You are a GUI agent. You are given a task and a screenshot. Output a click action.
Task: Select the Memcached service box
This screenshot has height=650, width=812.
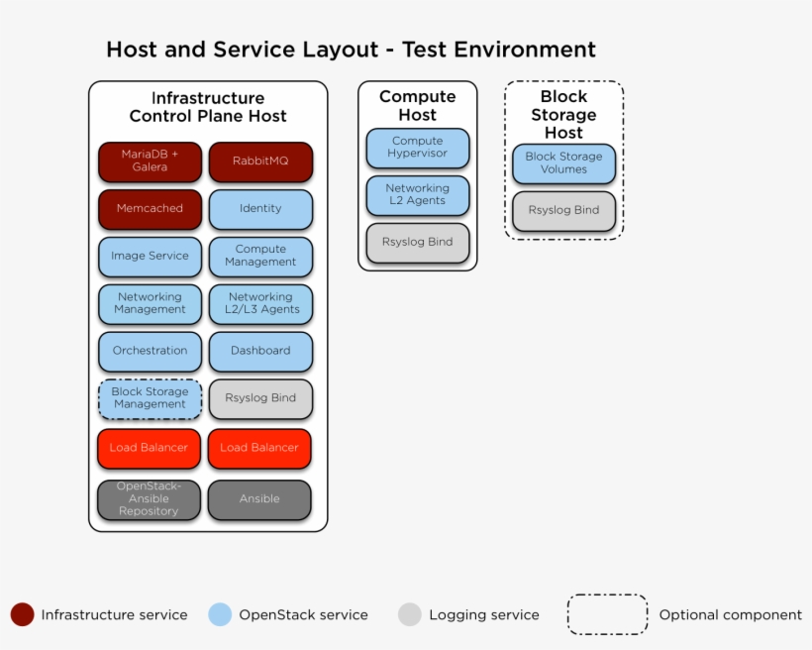coord(150,209)
